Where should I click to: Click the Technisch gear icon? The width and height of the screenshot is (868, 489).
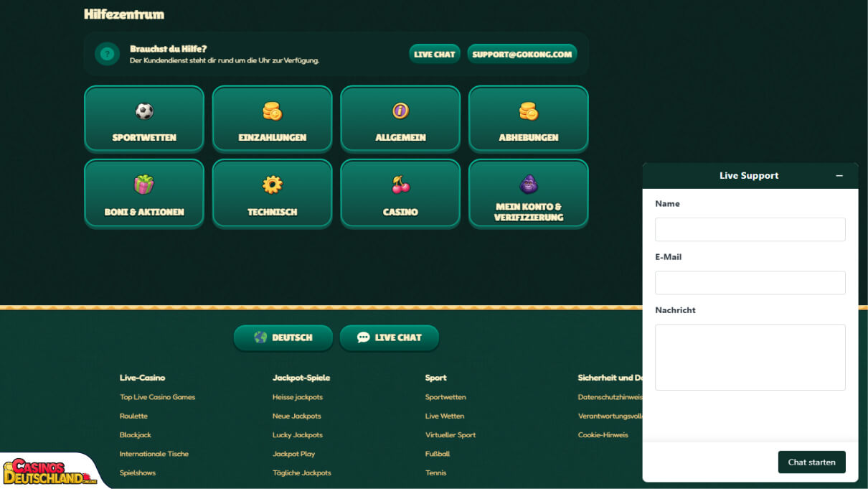coord(273,185)
